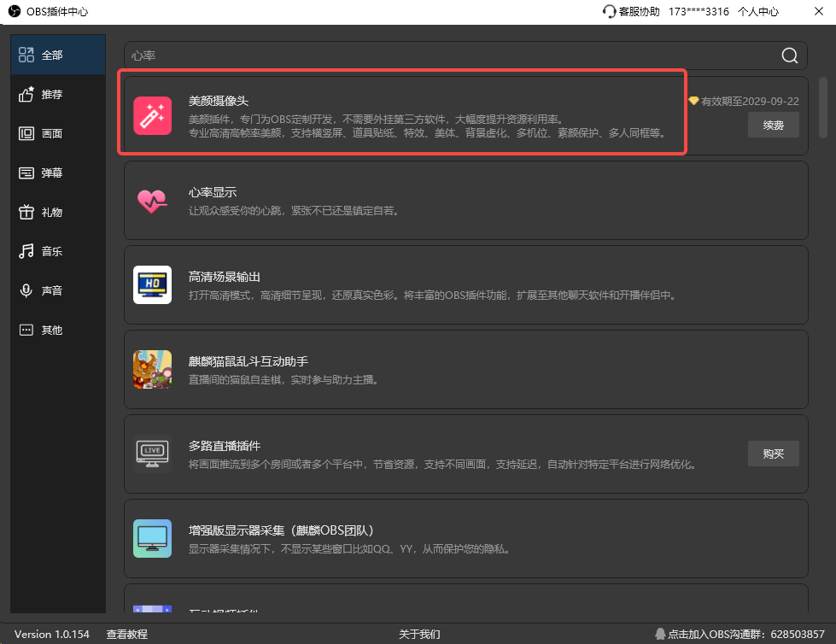
Task: Click the plugin list vertical scrollbar
Action: (x=822, y=108)
